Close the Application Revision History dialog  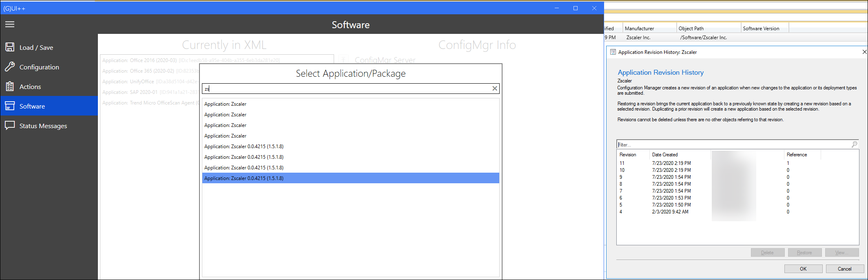click(864, 52)
